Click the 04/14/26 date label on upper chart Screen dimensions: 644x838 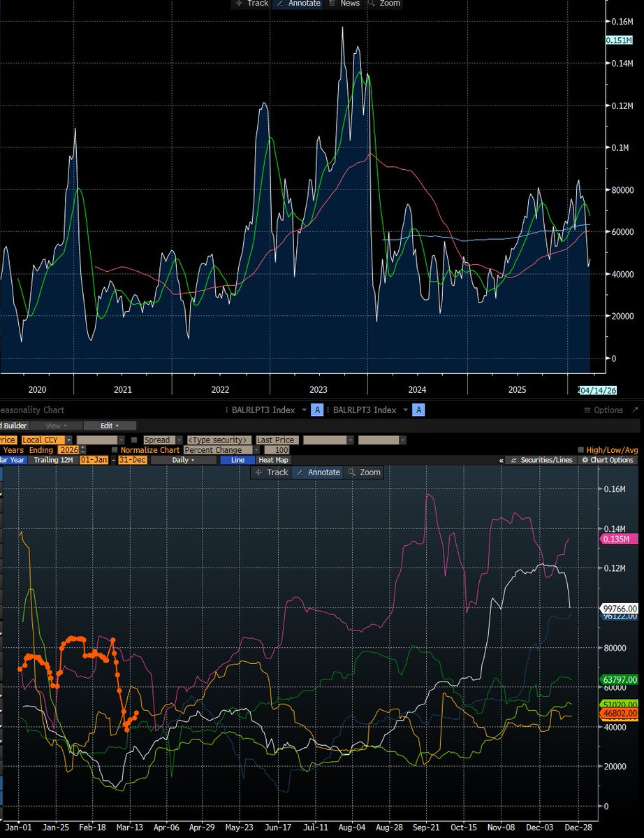pyautogui.click(x=597, y=390)
